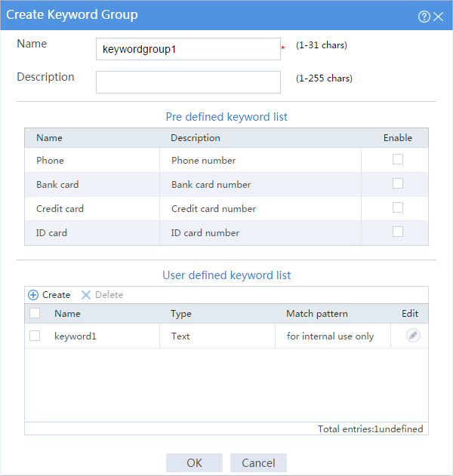Viewport: 453px width, 476px height.
Task: Click the 'Credit card' name cell
Action: (x=92, y=208)
